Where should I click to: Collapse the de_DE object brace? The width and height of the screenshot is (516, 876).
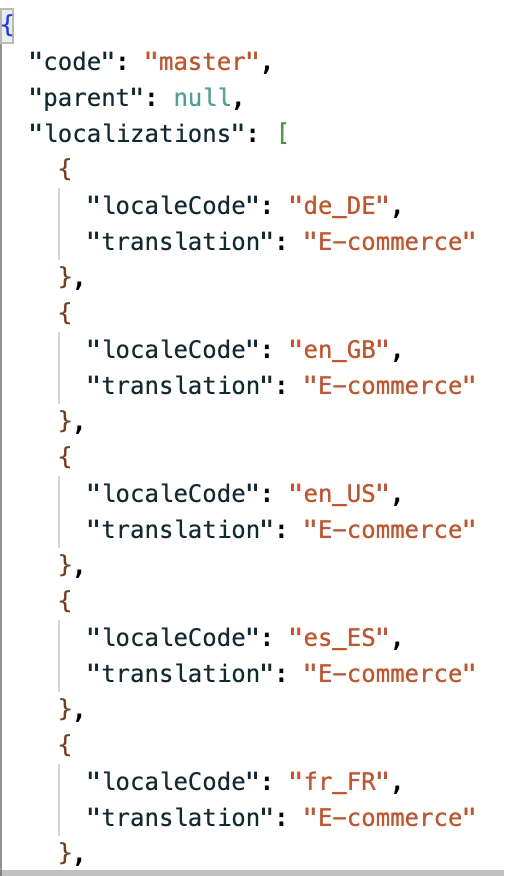click(x=65, y=169)
